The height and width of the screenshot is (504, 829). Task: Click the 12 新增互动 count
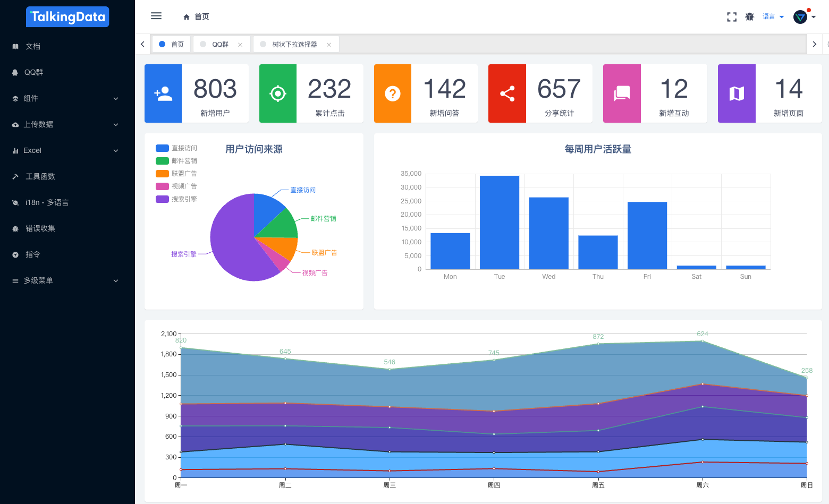[674, 89]
